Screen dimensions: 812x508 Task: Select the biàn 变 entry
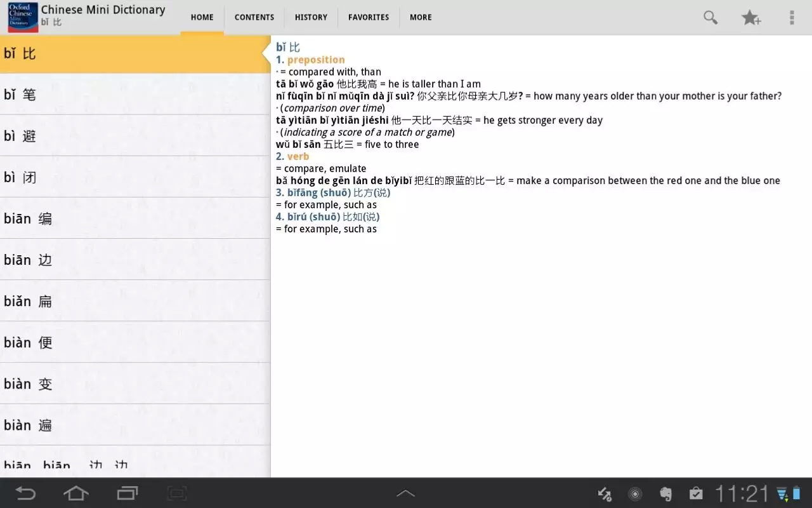click(x=135, y=384)
